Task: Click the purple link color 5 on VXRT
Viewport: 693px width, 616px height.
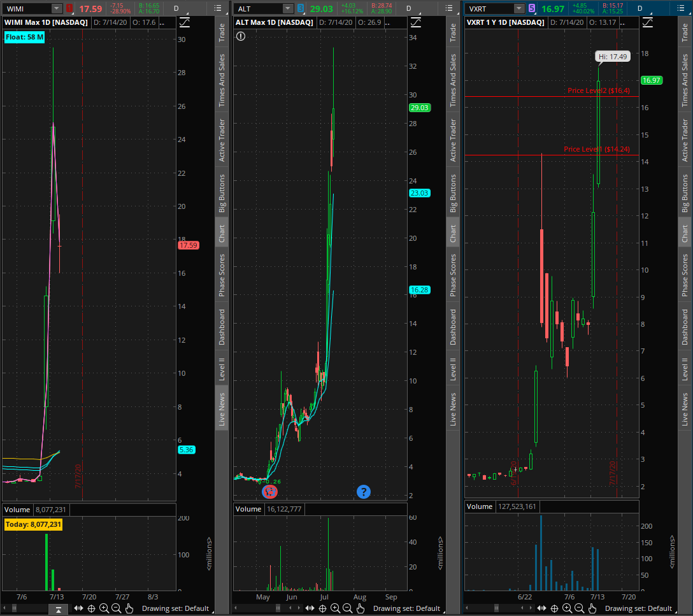Action: tap(532, 8)
